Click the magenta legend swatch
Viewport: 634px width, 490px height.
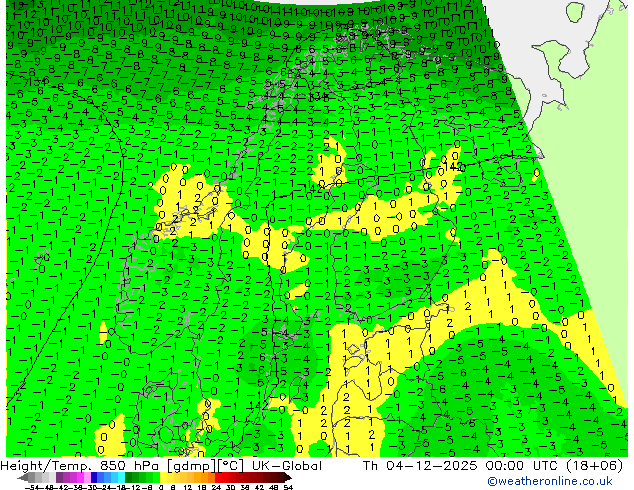pos(80,477)
